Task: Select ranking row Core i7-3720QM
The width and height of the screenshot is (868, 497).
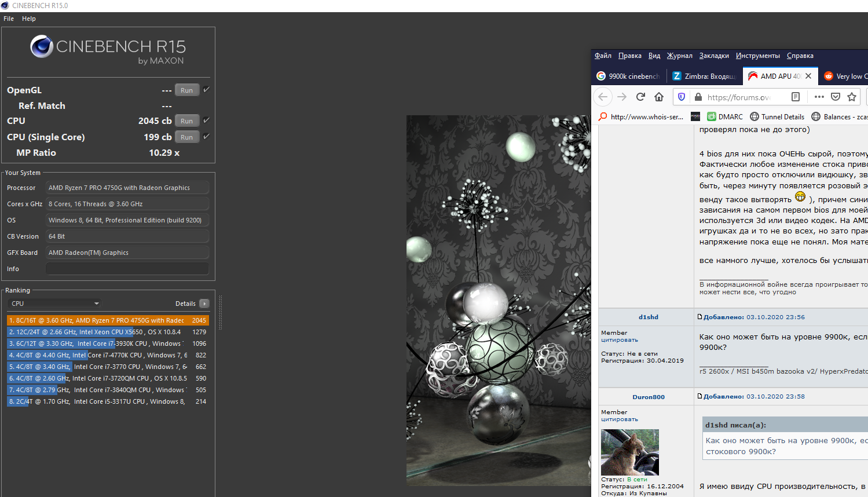Action: (x=108, y=378)
